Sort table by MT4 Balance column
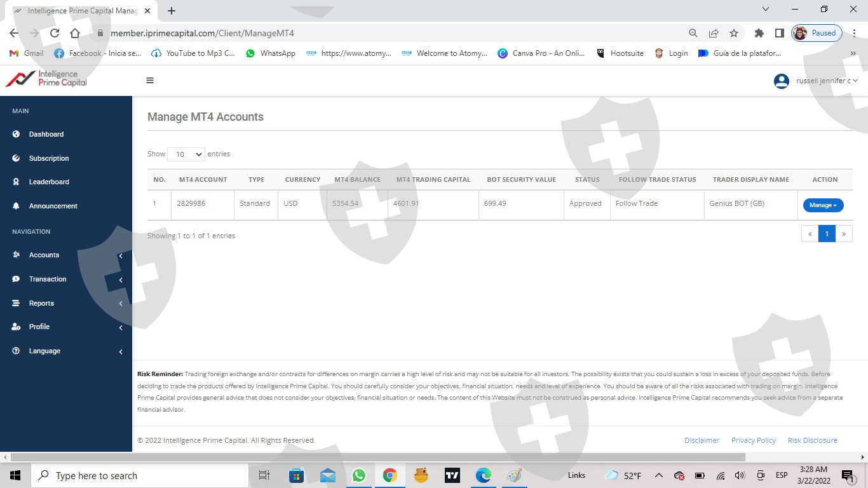 [357, 180]
